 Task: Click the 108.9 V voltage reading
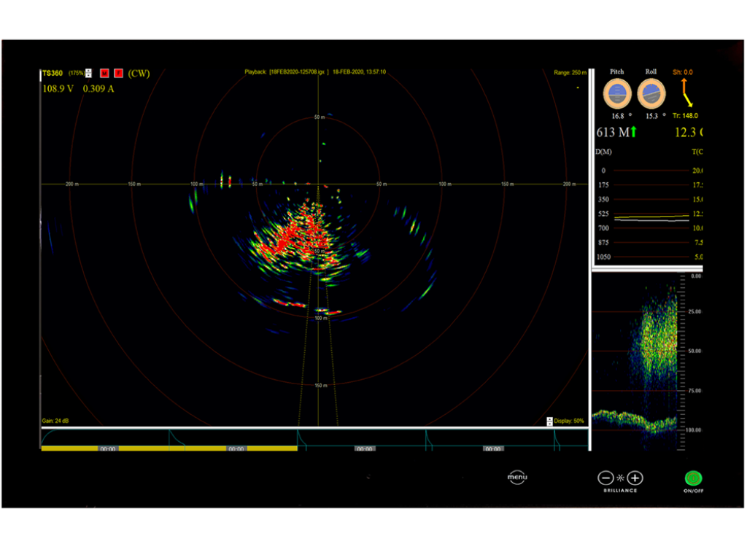tap(58, 88)
